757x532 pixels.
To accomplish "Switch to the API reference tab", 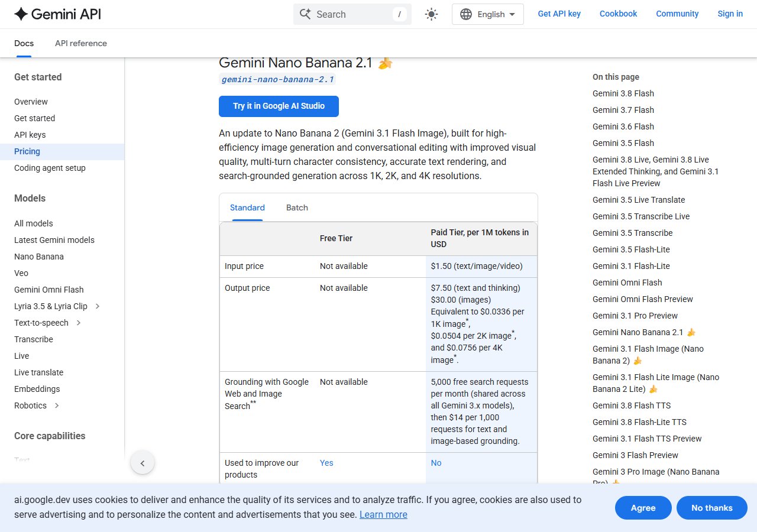I will [x=81, y=43].
